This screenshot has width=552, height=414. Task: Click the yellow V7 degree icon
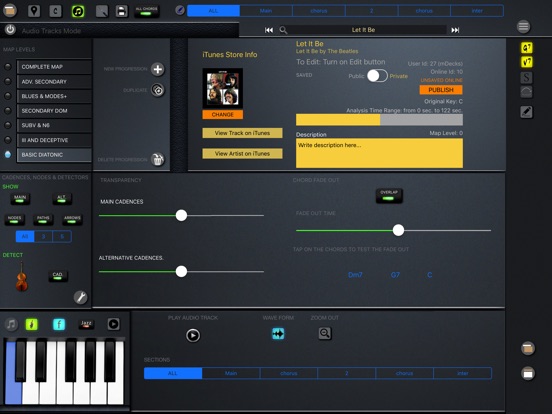click(527, 62)
